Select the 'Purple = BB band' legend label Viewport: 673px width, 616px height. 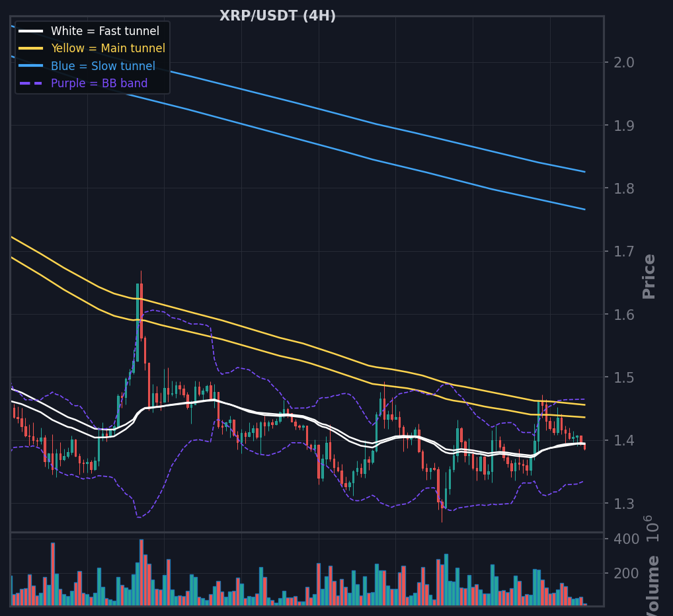(x=99, y=83)
